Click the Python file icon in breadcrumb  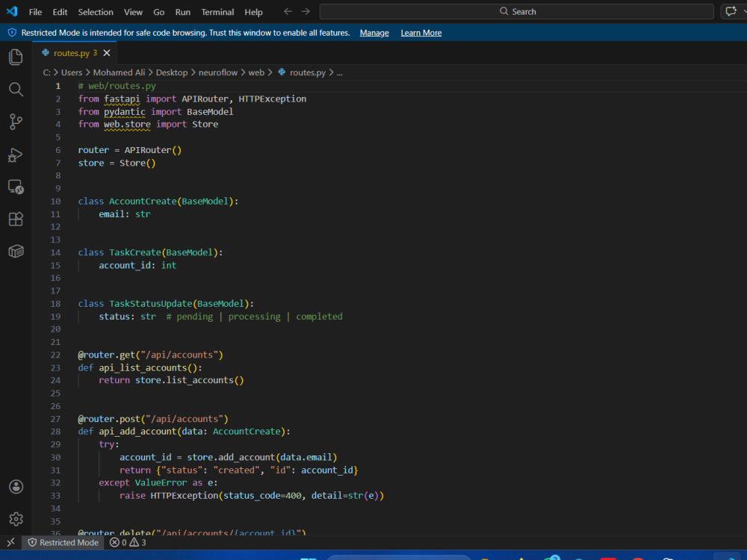pyautogui.click(x=282, y=72)
